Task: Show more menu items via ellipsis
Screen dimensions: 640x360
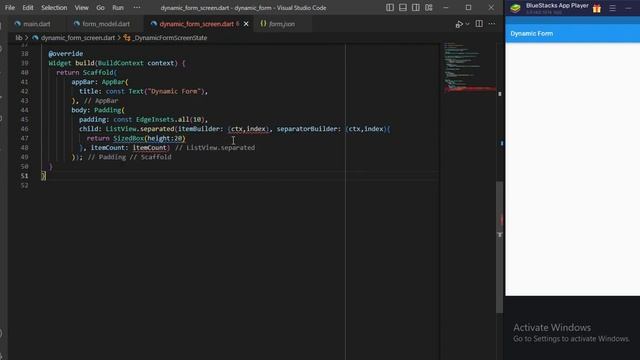Action: tap(137, 8)
